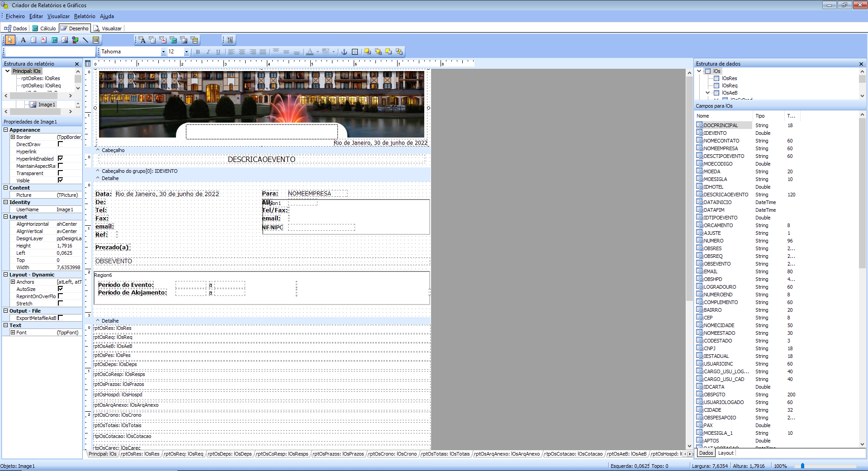Select the Barcode component tool
Screen dimensions: 868x471
96,40
